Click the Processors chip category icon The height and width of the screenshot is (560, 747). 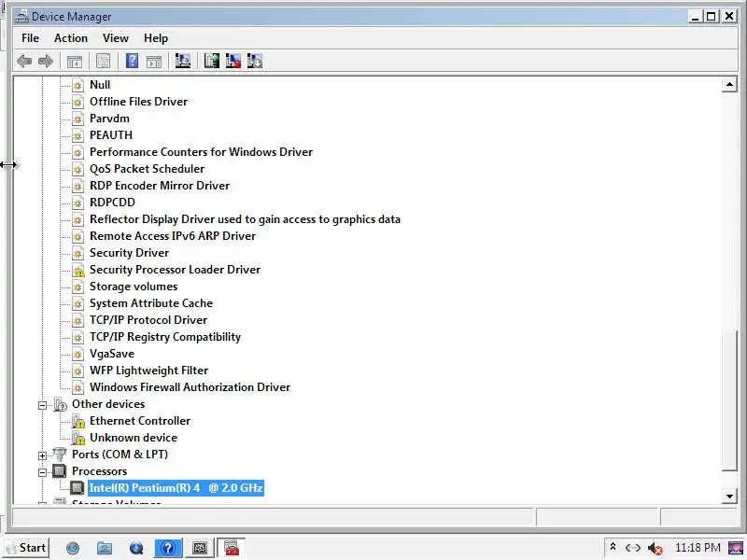(60, 471)
